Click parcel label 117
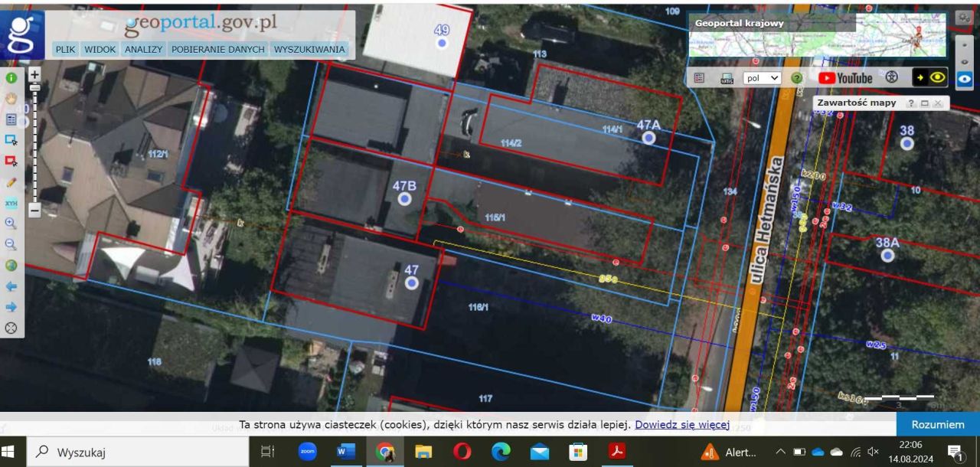Image resolution: width=980 pixels, height=467 pixels. (485, 398)
